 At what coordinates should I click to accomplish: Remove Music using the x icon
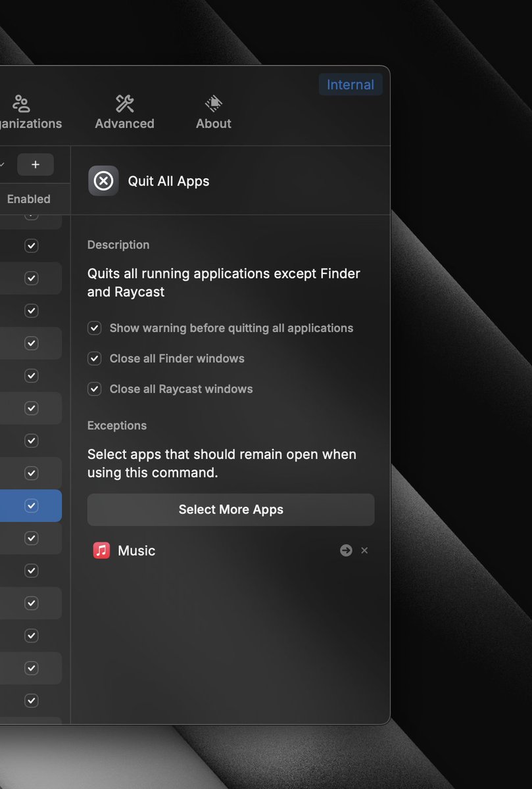[364, 550]
